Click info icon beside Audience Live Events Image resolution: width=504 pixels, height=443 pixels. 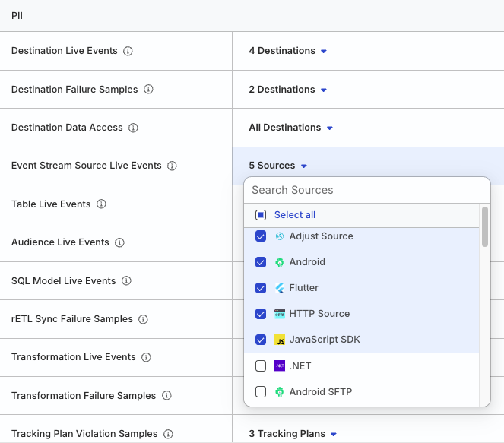[119, 242]
